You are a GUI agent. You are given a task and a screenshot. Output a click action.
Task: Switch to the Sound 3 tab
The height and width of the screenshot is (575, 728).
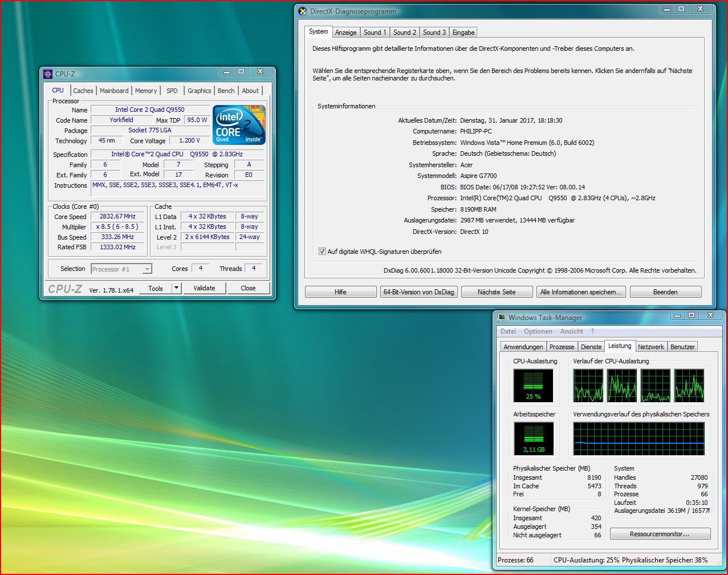(434, 33)
